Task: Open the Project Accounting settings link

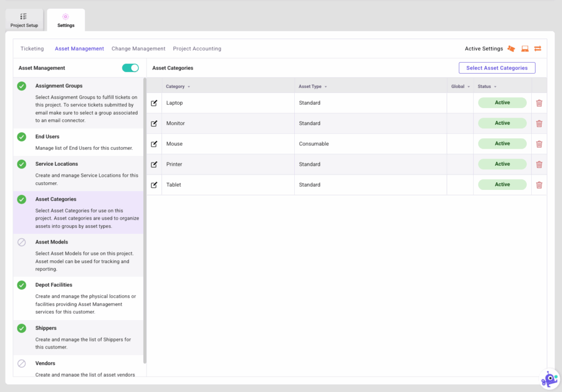Action: click(197, 48)
